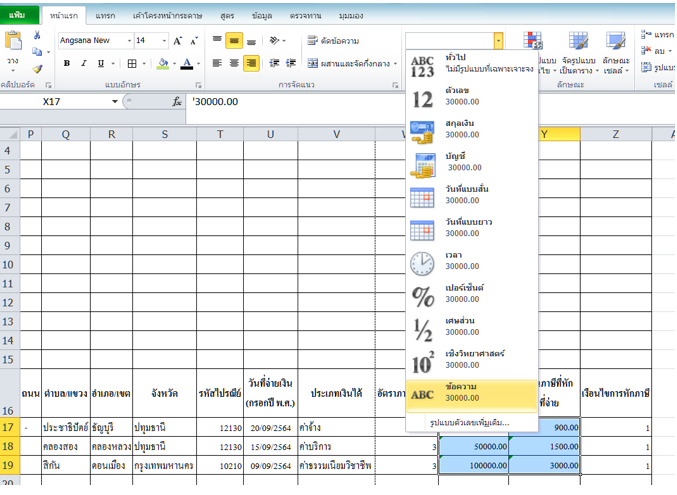Viewport: 677px width, 495px height.
Task: Click the format as table icon
Action: (x=578, y=41)
